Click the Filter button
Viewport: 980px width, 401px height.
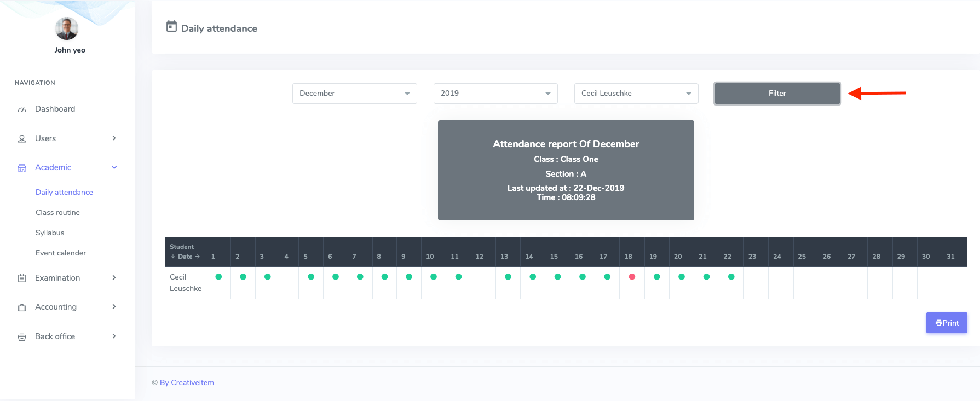777,94
